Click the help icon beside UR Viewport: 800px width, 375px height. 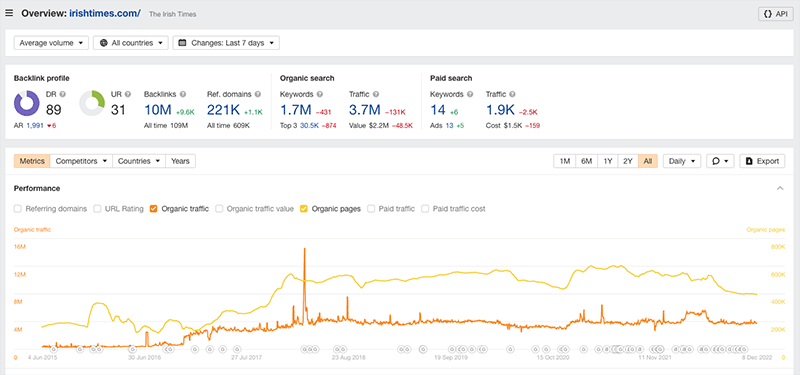coord(128,94)
